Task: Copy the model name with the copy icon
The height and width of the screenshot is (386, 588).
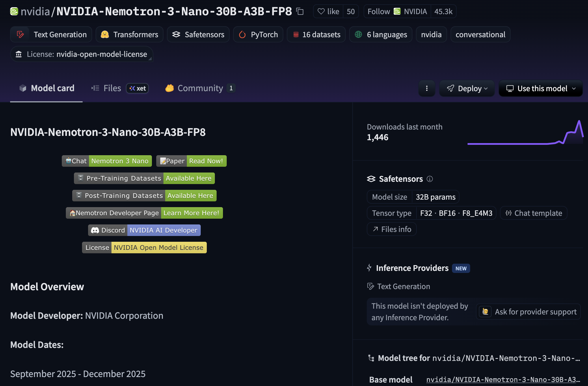Action: point(300,12)
